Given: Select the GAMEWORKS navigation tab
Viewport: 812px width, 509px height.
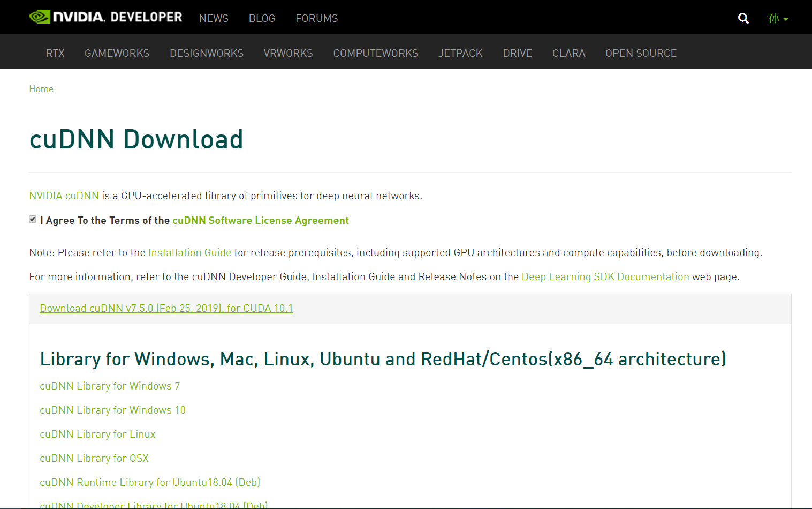Looking at the screenshot, I should [x=117, y=53].
